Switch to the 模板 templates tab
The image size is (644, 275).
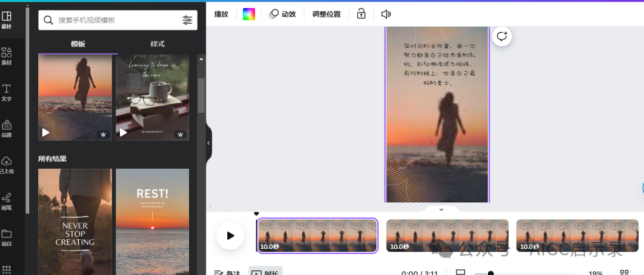pyautogui.click(x=78, y=44)
